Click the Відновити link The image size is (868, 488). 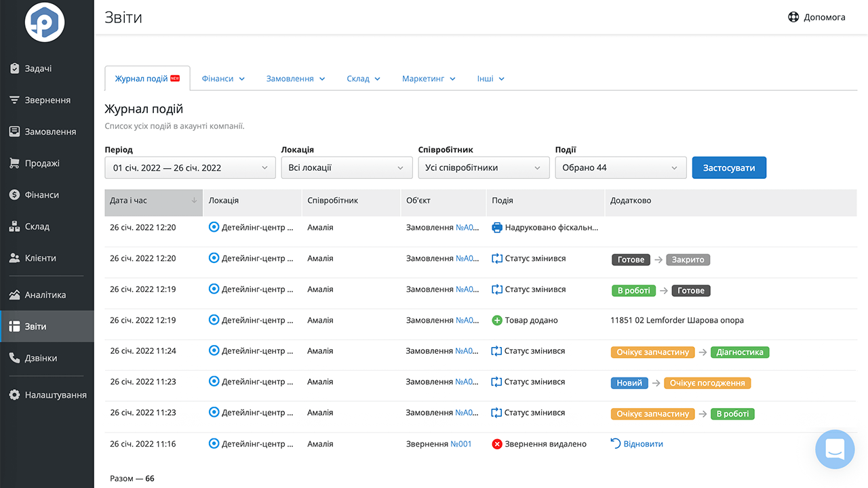coord(637,444)
